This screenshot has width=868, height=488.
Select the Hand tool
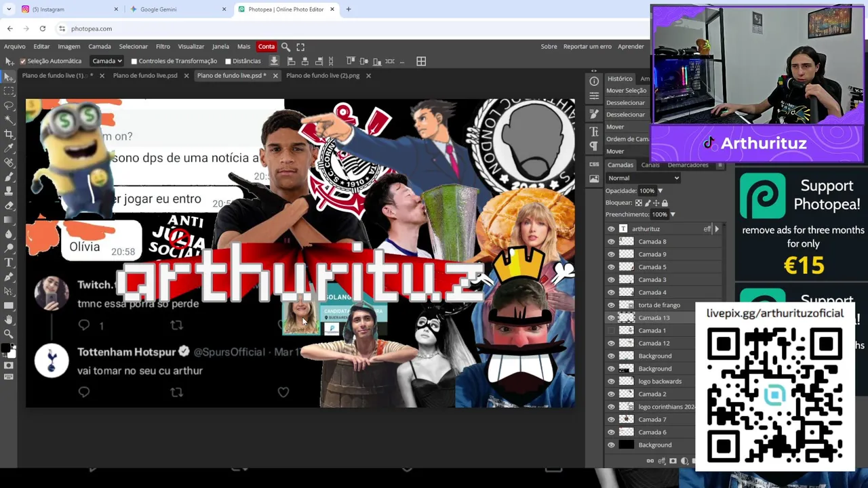pyautogui.click(x=9, y=319)
